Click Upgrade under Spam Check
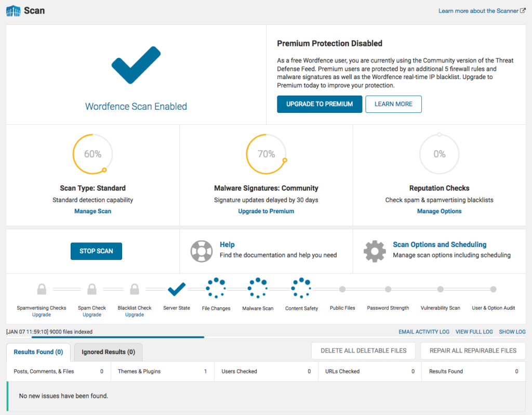This screenshot has width=532, height=415. point(92,315)
